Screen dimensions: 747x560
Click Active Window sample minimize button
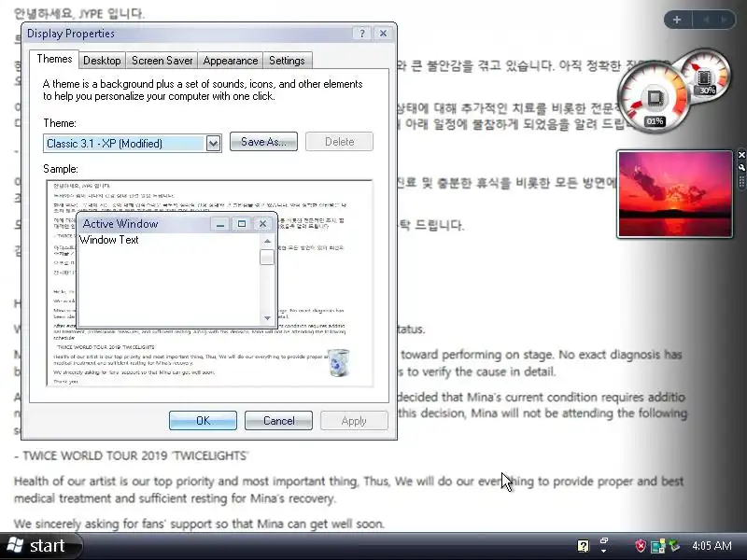coord(220,224)
